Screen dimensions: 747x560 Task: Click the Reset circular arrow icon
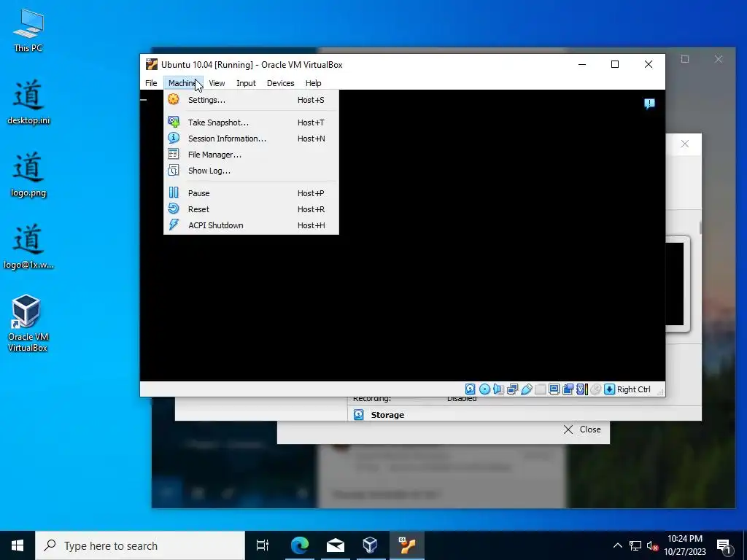(x=174, y=209)
